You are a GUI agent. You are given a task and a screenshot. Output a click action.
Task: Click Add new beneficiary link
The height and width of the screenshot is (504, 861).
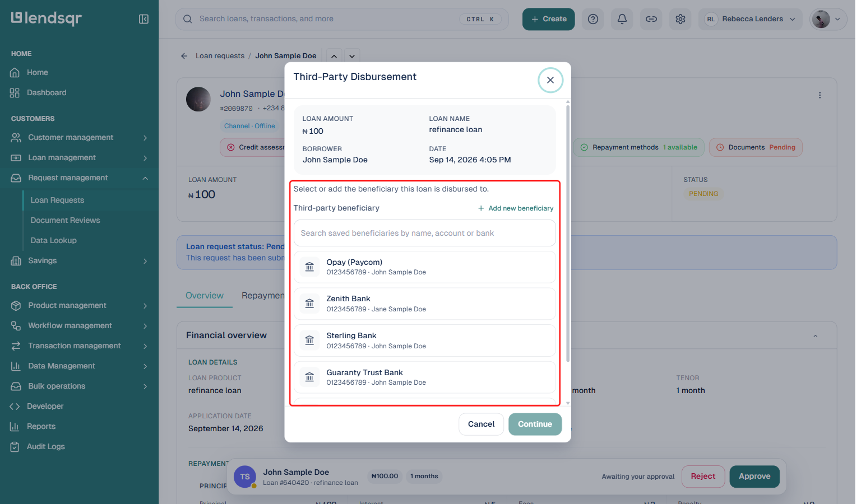pos(516,208)
